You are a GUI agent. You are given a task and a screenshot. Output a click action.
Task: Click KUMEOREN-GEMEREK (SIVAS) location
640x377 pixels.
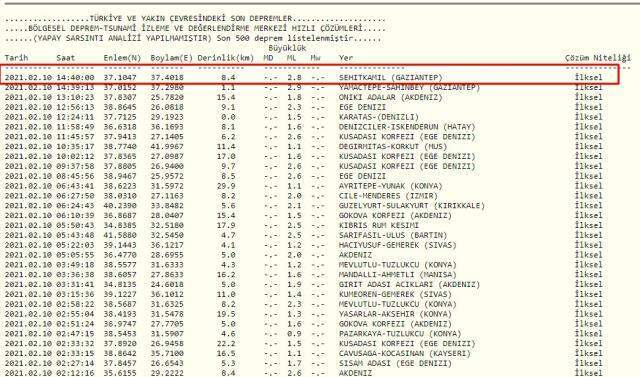[395, 294]
